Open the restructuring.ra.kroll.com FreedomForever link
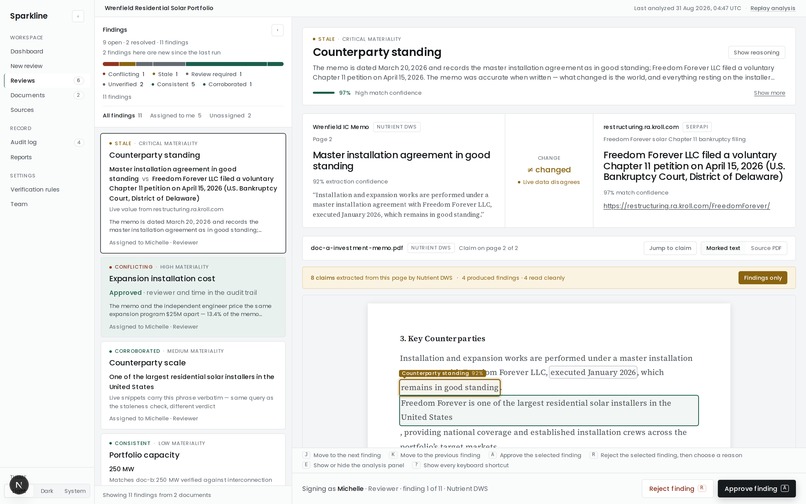The height and width of the screenshot is (504, 806). point(686,206)
